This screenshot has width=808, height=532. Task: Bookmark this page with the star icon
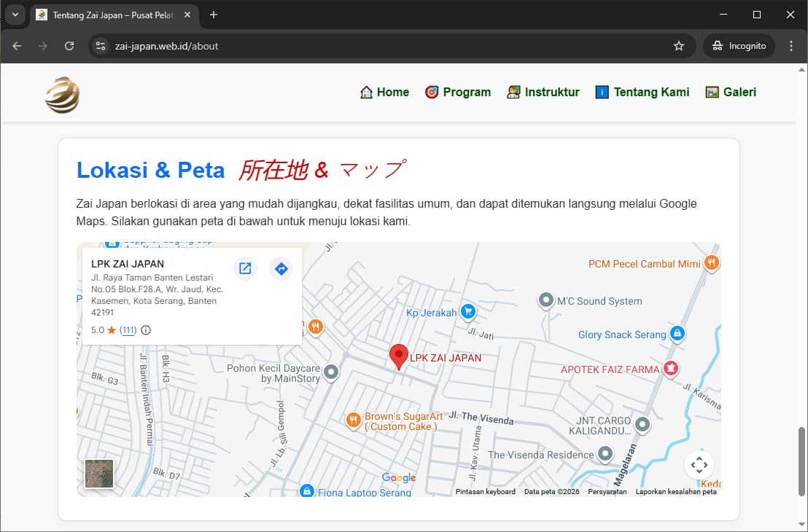click(x=679, y=46)
